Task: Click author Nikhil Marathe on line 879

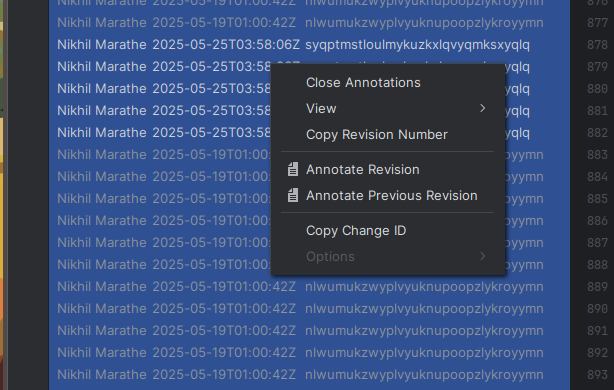Action: [x=102, y=67]
